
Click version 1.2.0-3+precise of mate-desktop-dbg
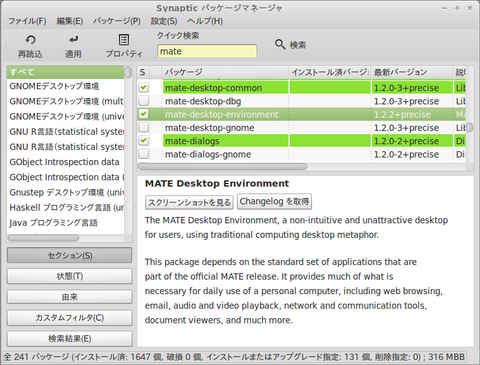tap(406, 101)
